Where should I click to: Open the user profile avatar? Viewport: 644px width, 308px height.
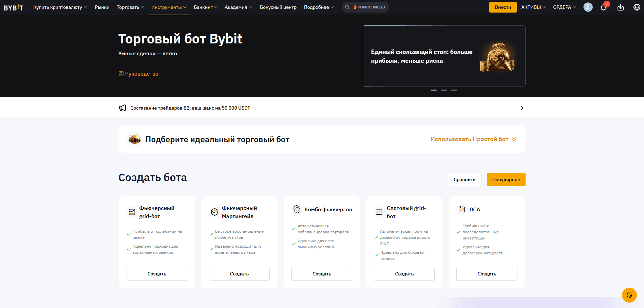pyautogui.click(x=588, y=7)
